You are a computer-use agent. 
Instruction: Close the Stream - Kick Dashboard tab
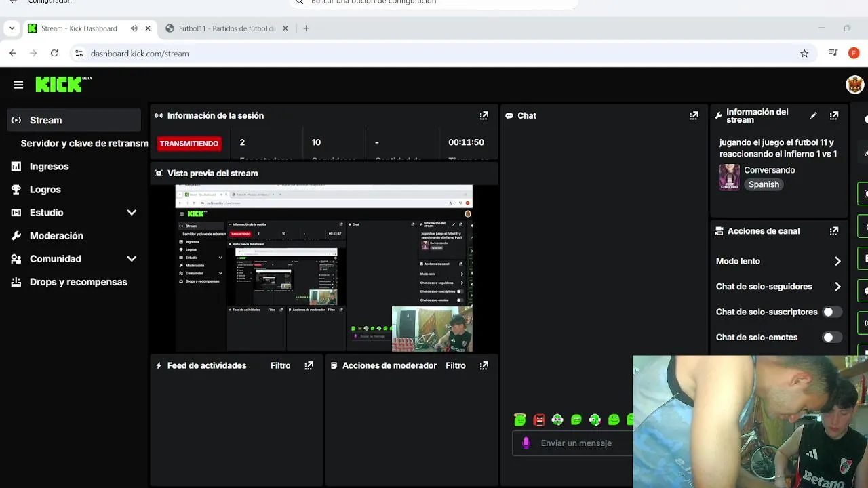148,28
